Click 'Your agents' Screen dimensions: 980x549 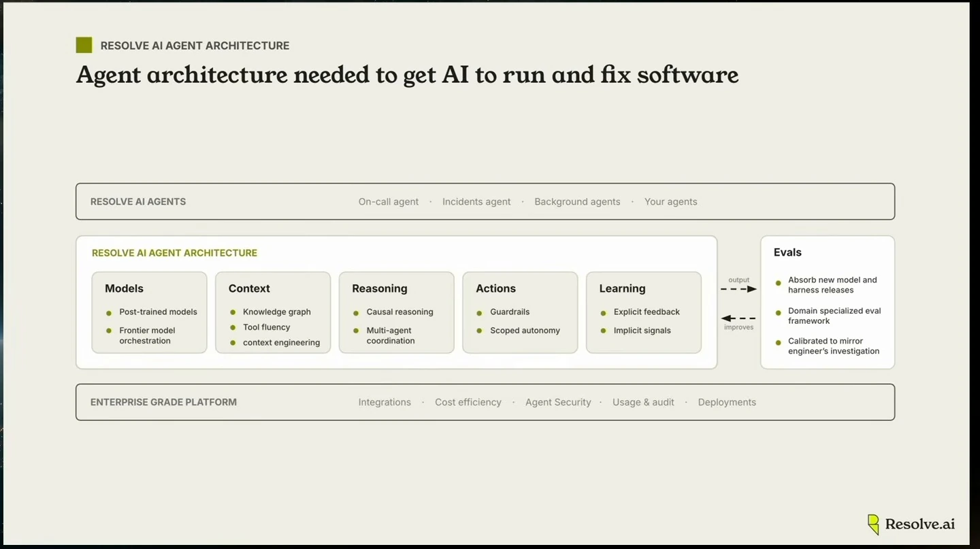coord(671,201)
